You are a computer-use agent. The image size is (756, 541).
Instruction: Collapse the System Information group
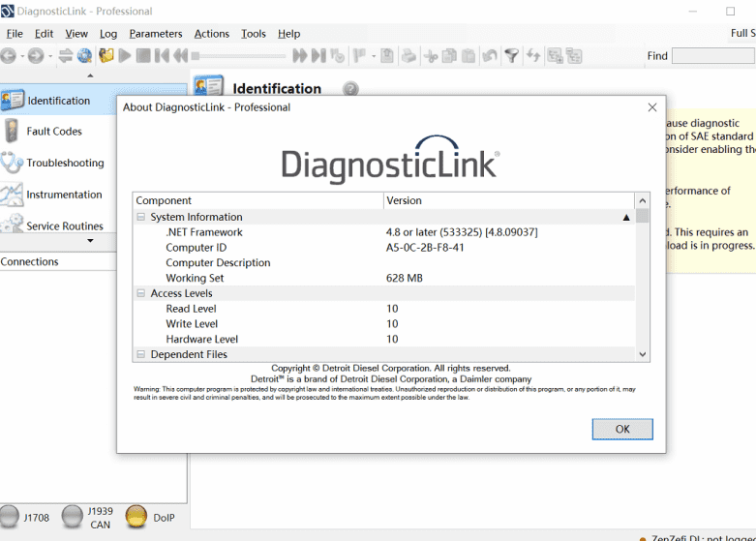click(140, 217)
